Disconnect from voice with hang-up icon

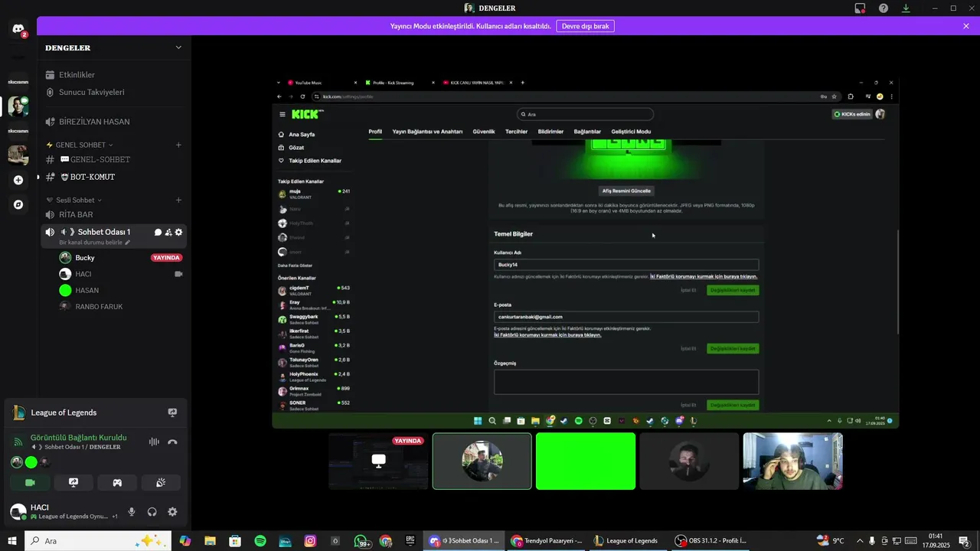(172, 442)
